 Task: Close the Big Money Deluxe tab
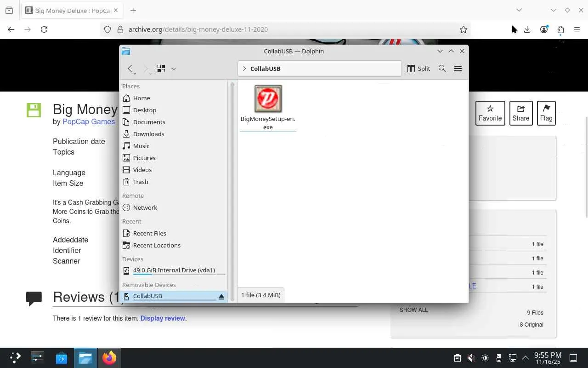115,11
